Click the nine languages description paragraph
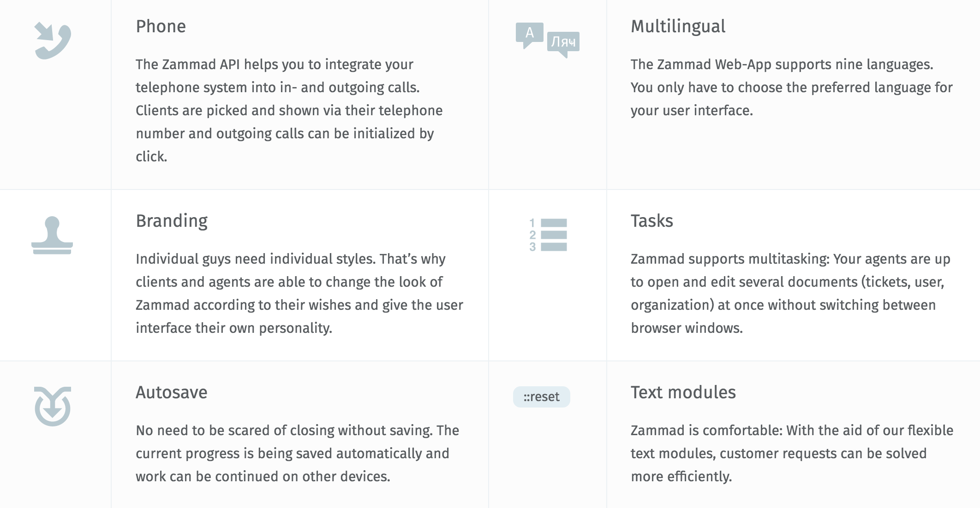The image size is (980, 508). pyautogui.click(x=791, y=88)
